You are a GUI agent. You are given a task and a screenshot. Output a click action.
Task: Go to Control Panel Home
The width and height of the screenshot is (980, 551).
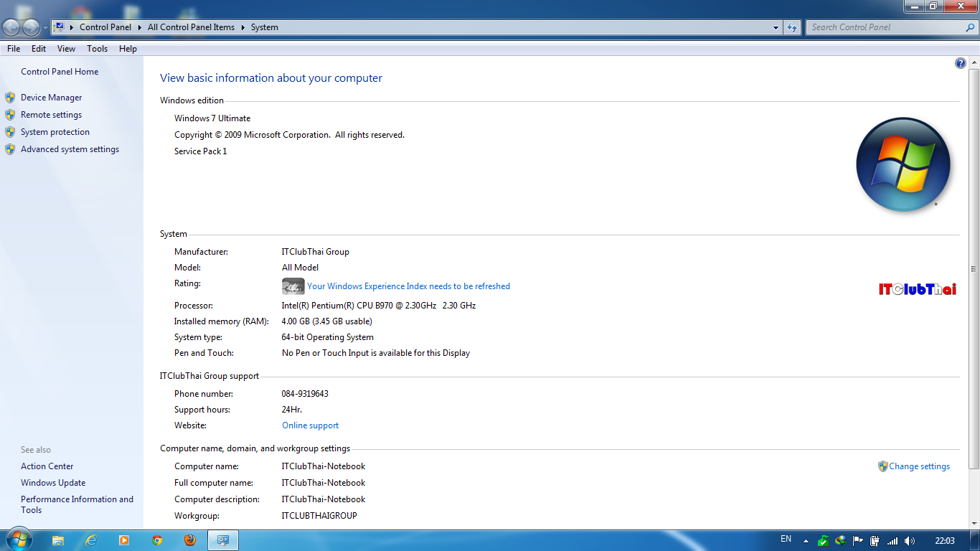click(60, 72)
